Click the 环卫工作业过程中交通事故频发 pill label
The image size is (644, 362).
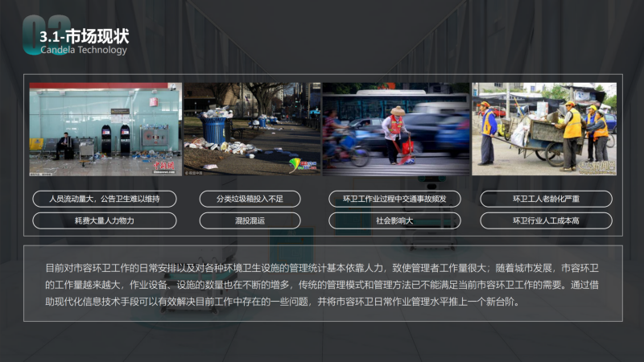(x=394, y=199)
